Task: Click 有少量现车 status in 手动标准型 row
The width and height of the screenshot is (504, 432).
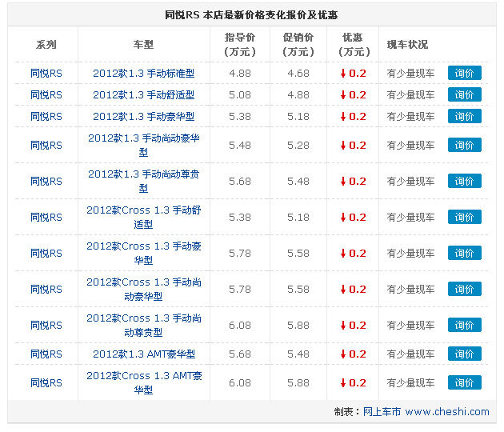Action: click(410, 74)
